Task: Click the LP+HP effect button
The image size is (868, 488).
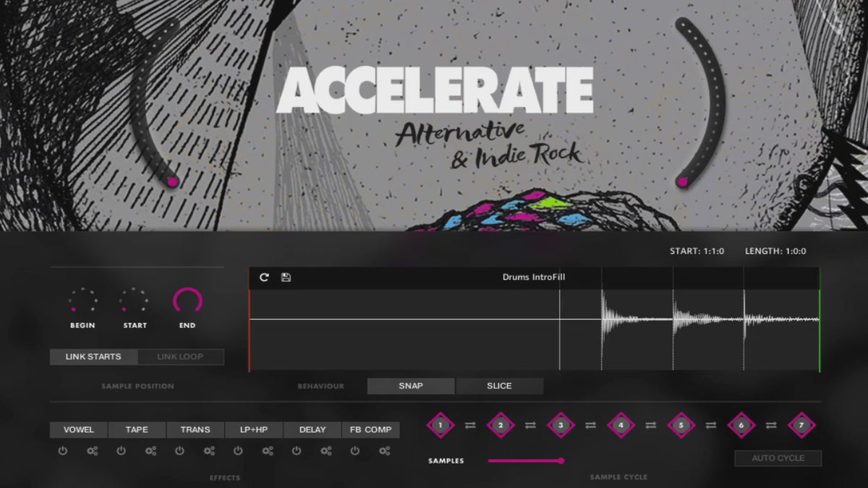Action: click(254, 430)
